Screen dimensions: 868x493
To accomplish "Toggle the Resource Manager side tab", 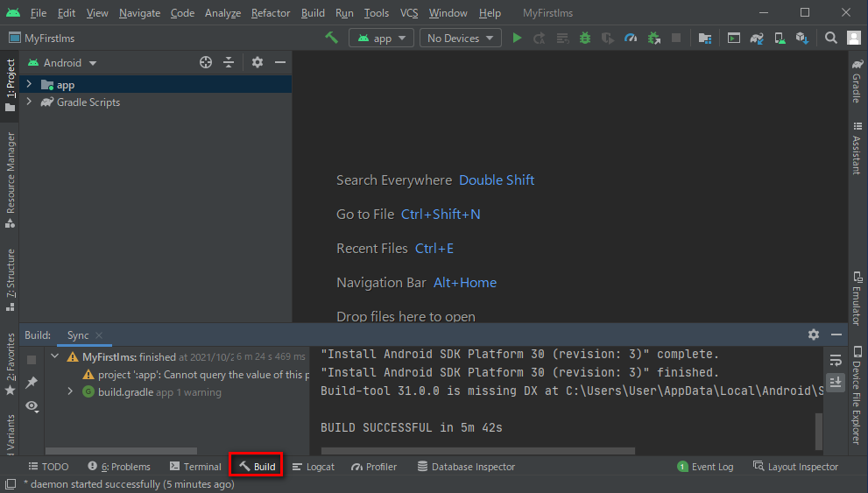I will click(x=10, y=180).
